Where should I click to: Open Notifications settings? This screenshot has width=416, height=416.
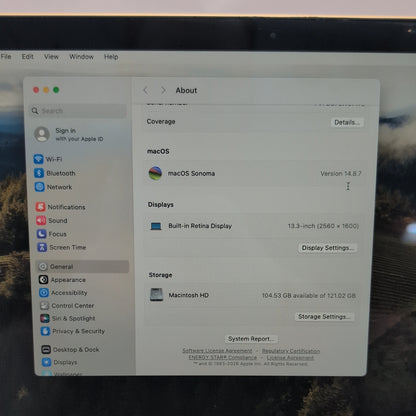(61, 207)
